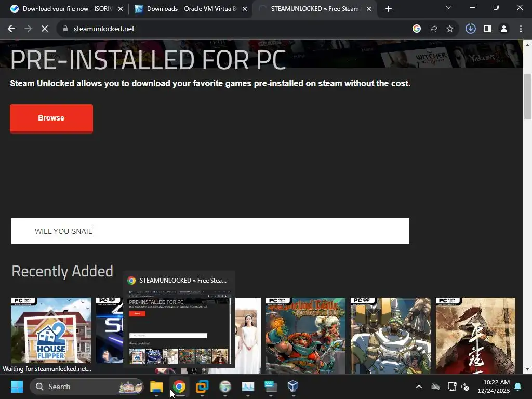The image size is (532, 399).
Task: Bookmark this page with the star icon
Action: tap(450, 29)
